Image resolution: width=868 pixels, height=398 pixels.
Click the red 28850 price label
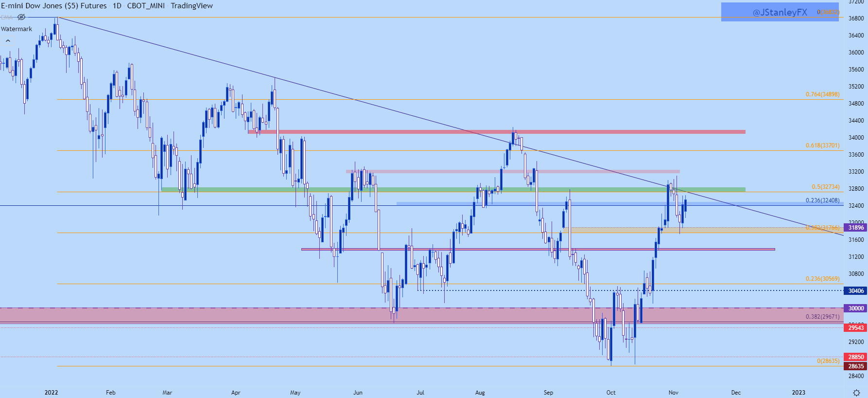(856, 357)
